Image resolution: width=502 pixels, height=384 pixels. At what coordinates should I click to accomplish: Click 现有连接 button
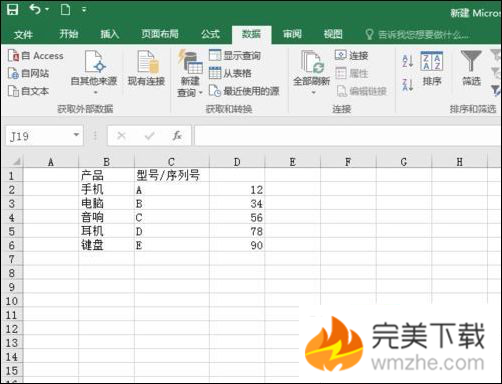[x=147, y=68]
